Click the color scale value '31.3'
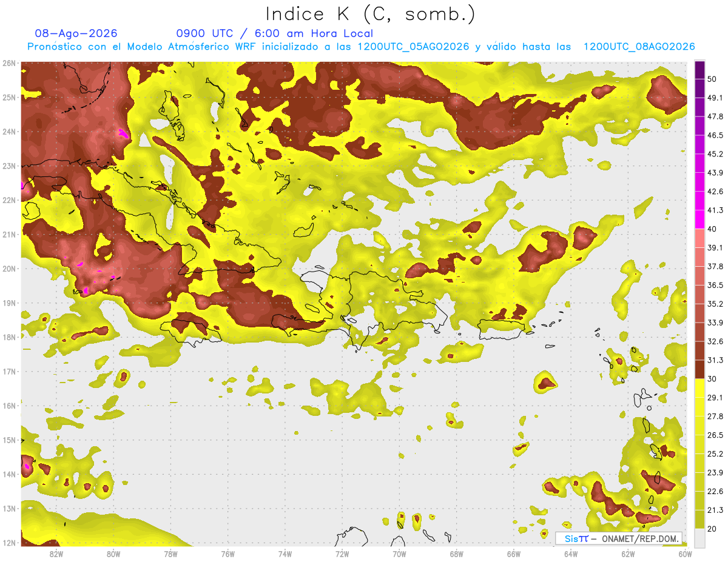The image size is (728, 562). pyautogui.click(x=715, y=360)
